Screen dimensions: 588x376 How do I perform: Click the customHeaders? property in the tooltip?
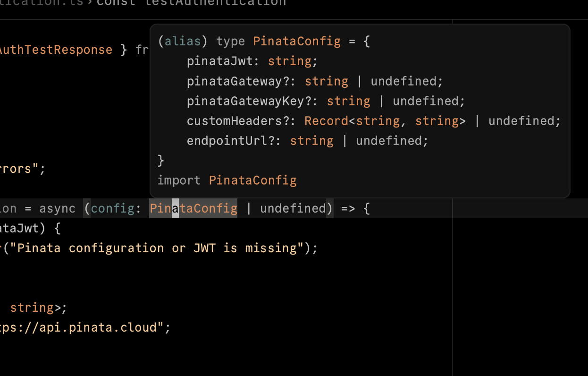(x=238, y=121)
